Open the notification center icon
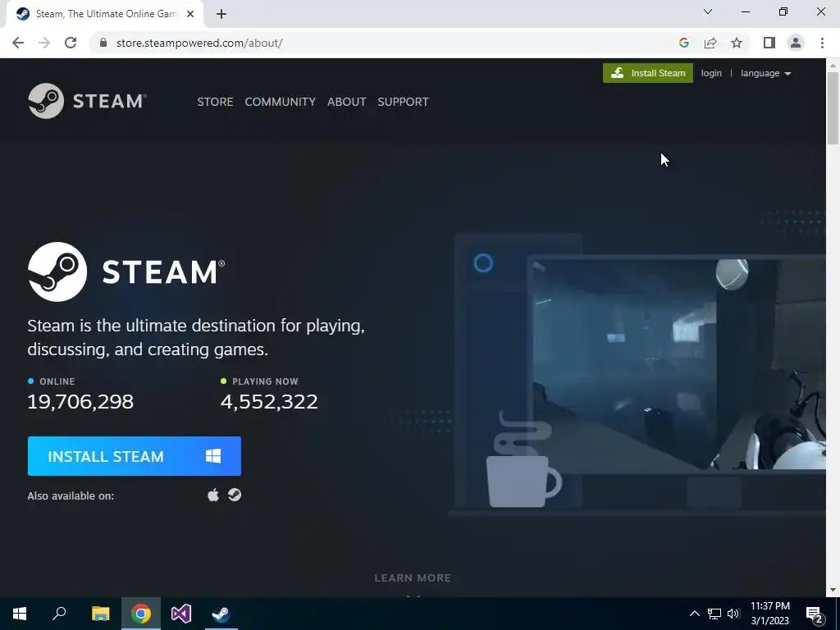Screen dimensions: 840x630 (x=814, y=614)
